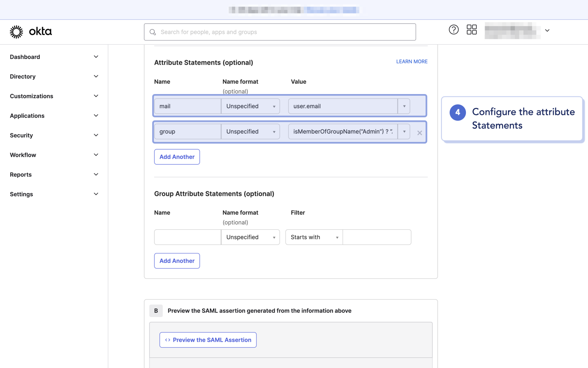This screenshot has width=588, height=368.
Task: Open Name format dropdown under Group Attribute Statements
Action: 274,237
